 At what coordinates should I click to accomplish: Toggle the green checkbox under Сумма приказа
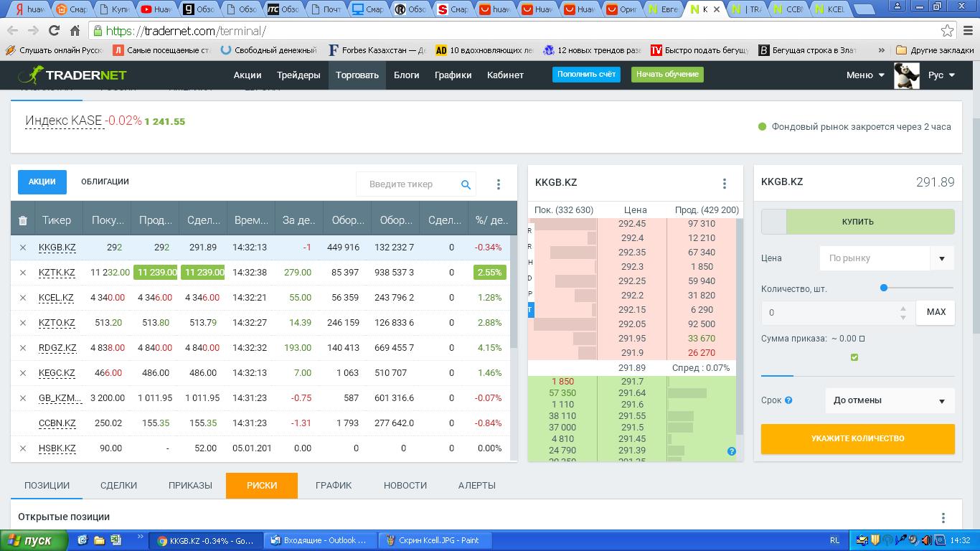pyautogui.click(x=854, y=357)
